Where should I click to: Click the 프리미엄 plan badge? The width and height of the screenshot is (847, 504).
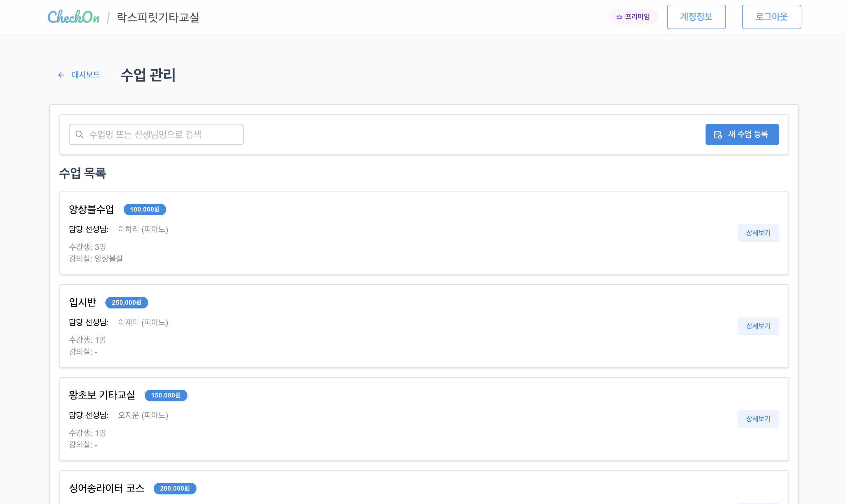click(x=633, y=17)
